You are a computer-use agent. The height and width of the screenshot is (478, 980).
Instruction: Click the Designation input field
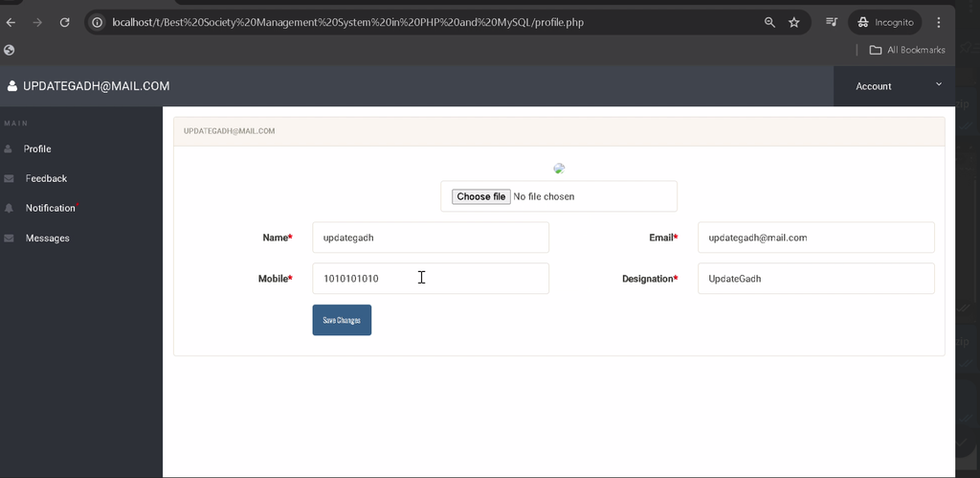pos(815,279)
